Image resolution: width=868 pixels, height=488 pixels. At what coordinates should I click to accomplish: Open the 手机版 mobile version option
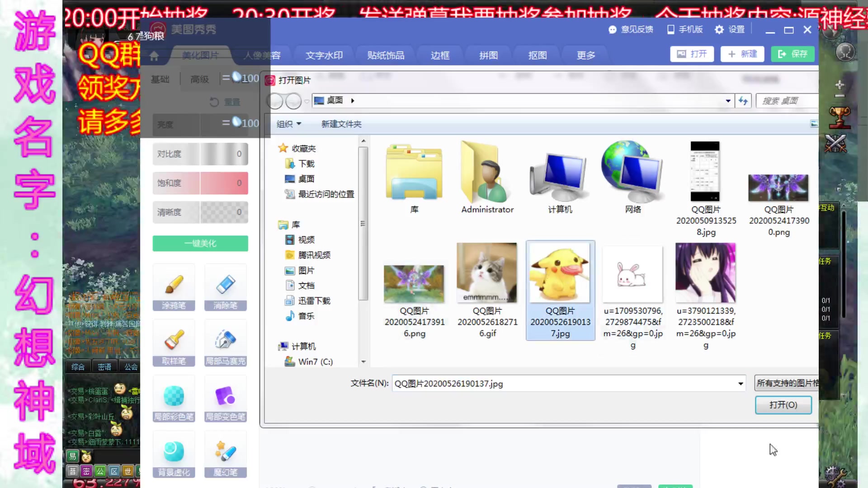pos(685,29)
